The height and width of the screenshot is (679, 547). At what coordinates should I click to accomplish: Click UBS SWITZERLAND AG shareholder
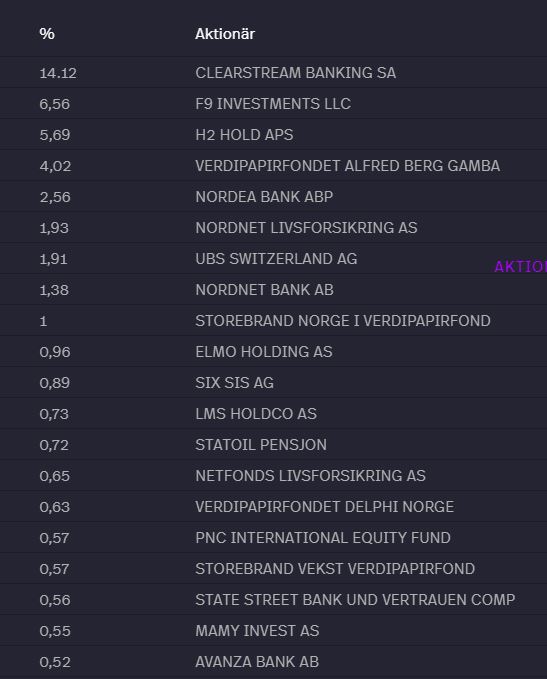[x=276, y=259]
